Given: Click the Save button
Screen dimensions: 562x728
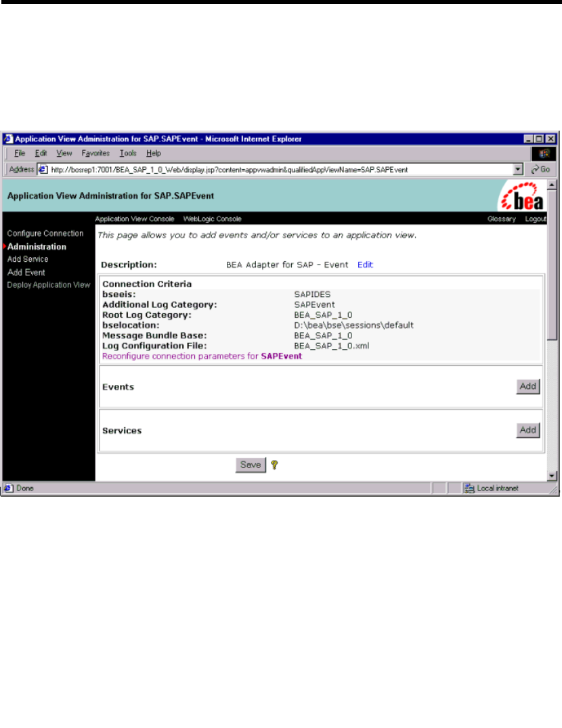Looking at the screenshot, I should pyautogui.click(x=251, y=465).
